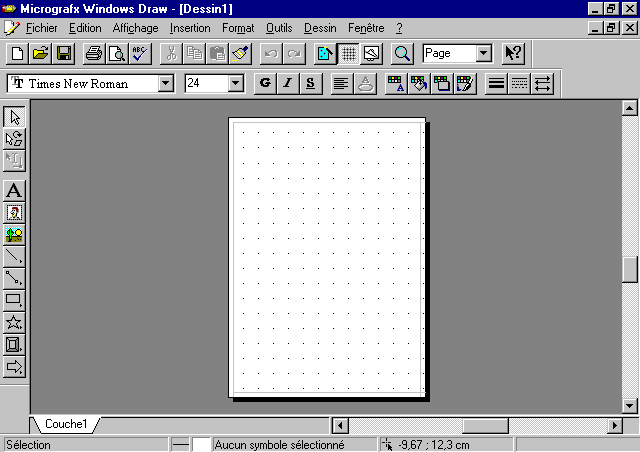640x452 pixels.
Task: Choose the line color pen icon
Action: 465,84
